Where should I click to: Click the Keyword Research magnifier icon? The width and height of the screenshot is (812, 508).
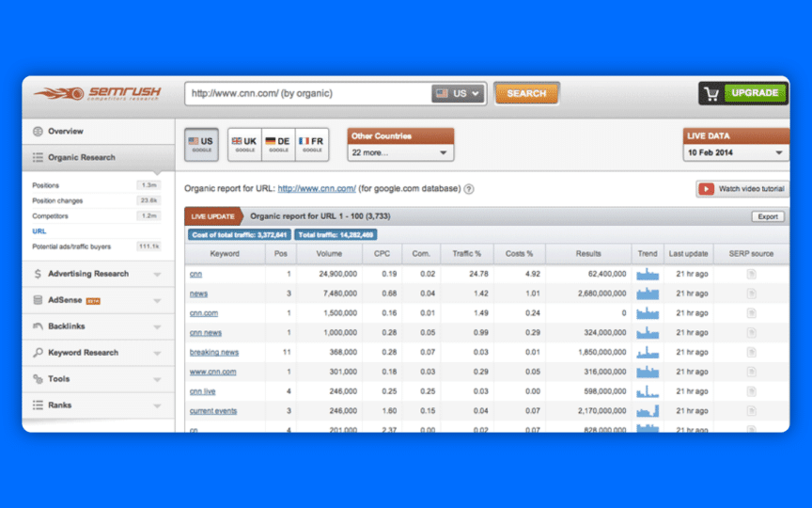point(38,353)
